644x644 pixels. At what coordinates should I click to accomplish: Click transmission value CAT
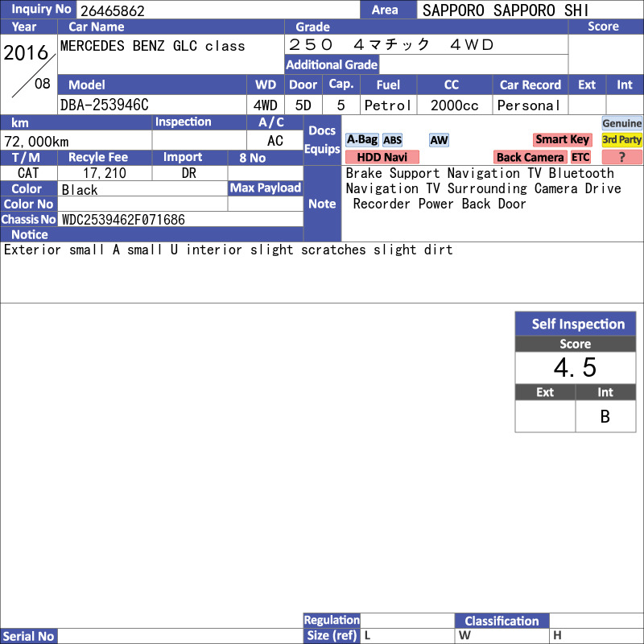28,173
